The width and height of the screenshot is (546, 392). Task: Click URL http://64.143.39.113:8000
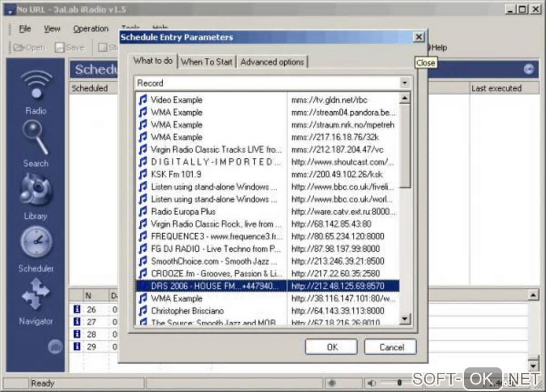pos(337,311)
